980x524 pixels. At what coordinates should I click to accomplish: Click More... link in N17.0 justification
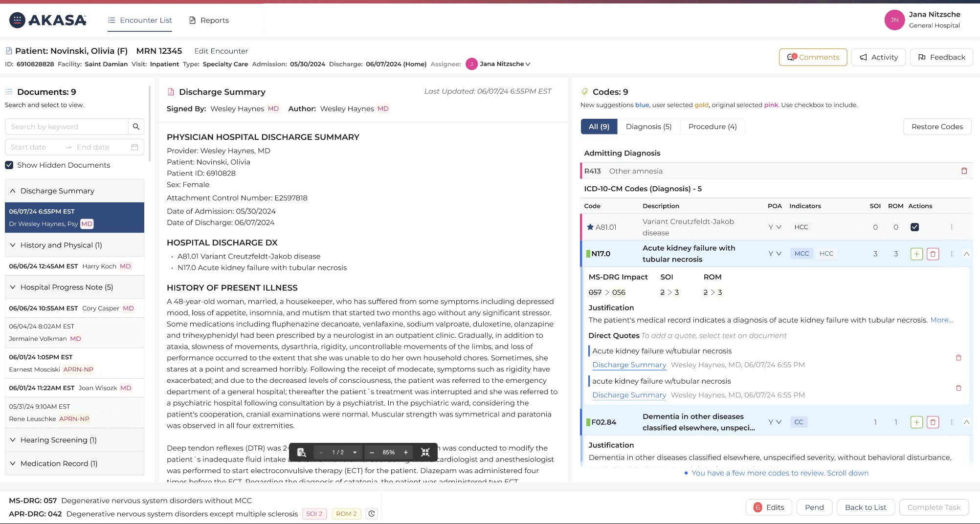tap(941, 320)
